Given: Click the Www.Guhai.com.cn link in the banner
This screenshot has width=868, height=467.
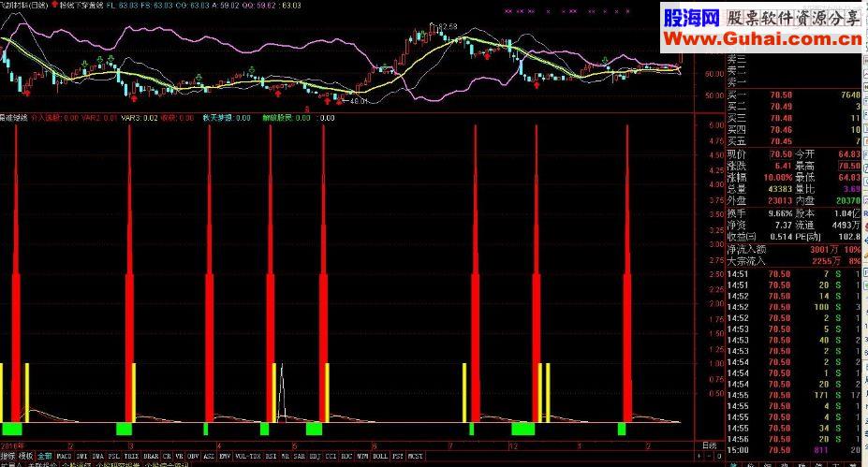Looking at the screenshot, I should coord(763,39).
